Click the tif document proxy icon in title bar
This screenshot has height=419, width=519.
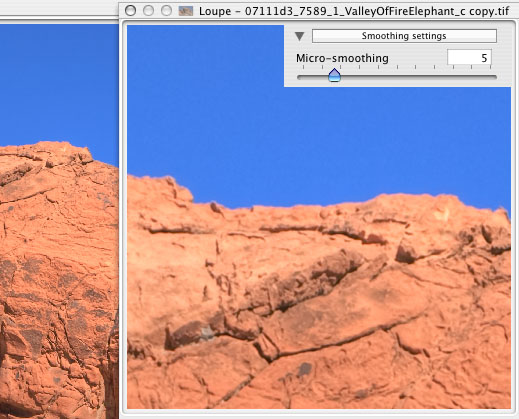click(x=186, y=11)
